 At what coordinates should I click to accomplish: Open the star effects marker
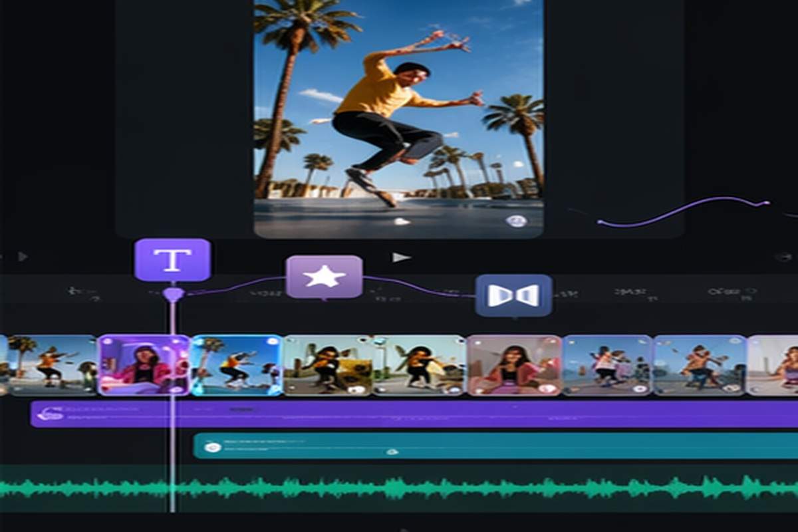324,277
